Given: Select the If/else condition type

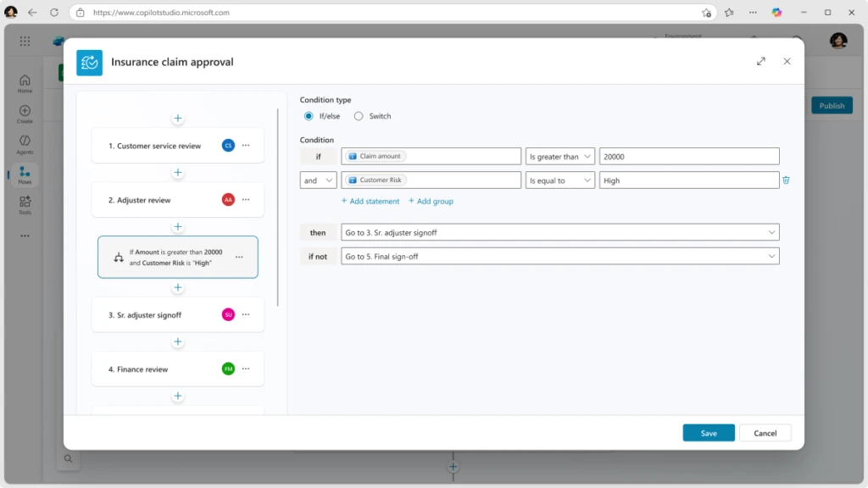Looking at the screenshot, I should tap(309, 116).
